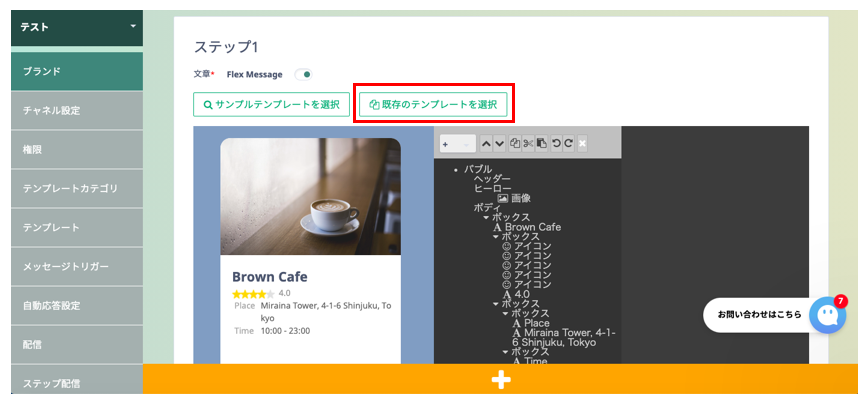
Task: Open the ブランド menu
Action: [x=77, y=71]
